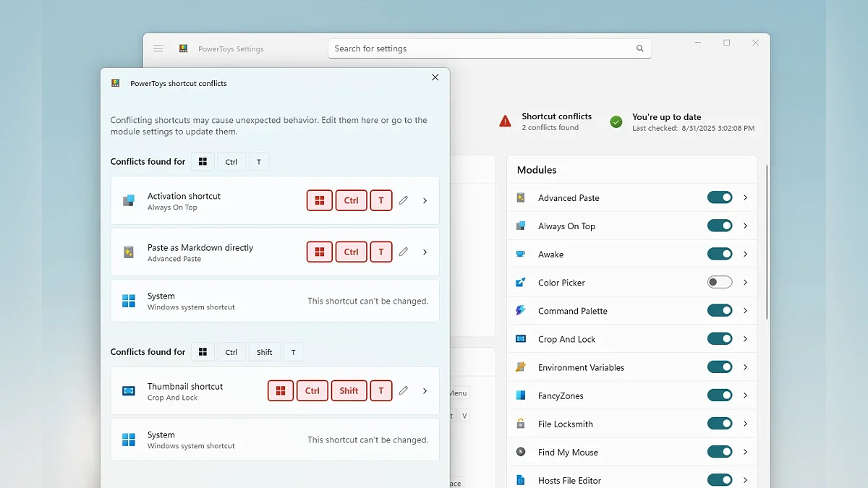Screen dimensions: 868x488
Task: Switch off the Awake toggle
Action: point(720,254)
